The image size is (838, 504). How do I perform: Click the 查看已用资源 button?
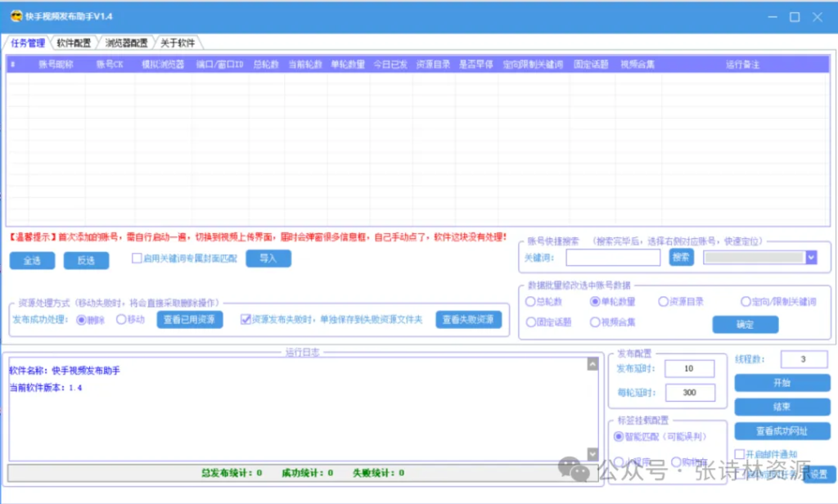(190, 320)
